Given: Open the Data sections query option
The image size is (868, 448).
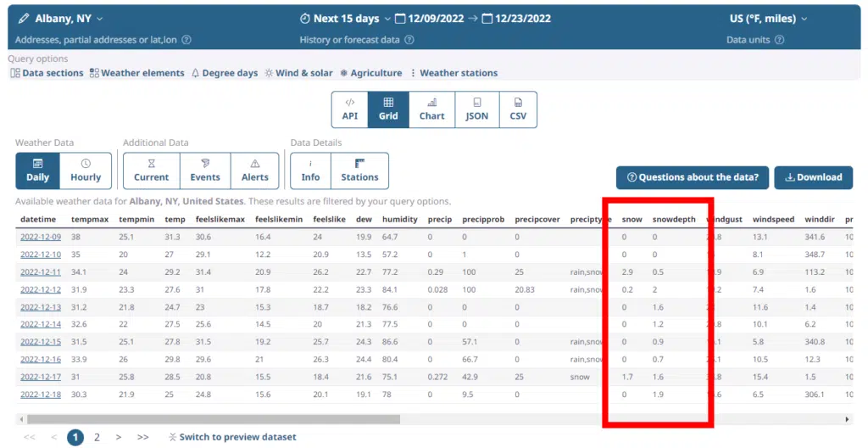Looking at the screenshot, I should [47, 73].
